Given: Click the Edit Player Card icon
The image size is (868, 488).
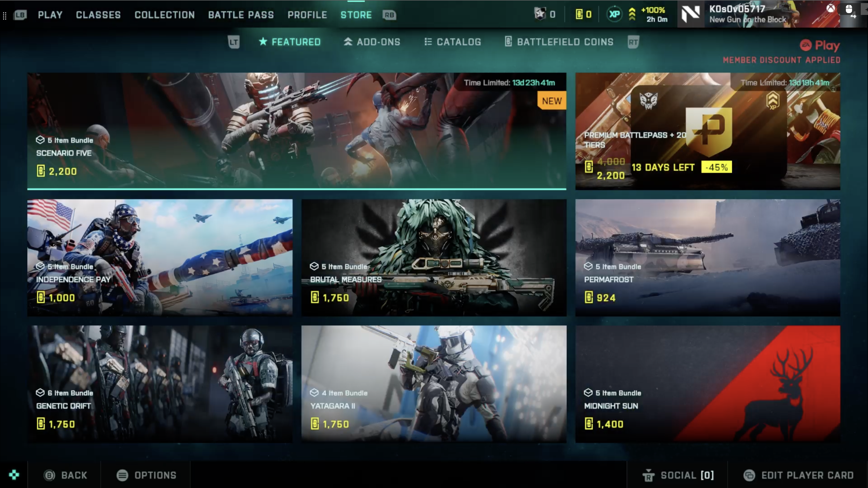Looking at the screenshot, I should tap(749, 475).
